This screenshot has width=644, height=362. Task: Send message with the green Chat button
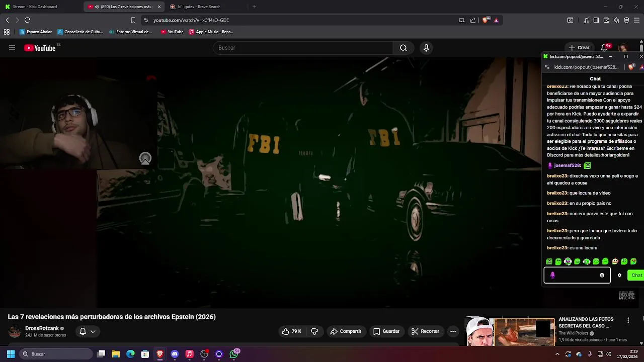(x=636, y=275)
